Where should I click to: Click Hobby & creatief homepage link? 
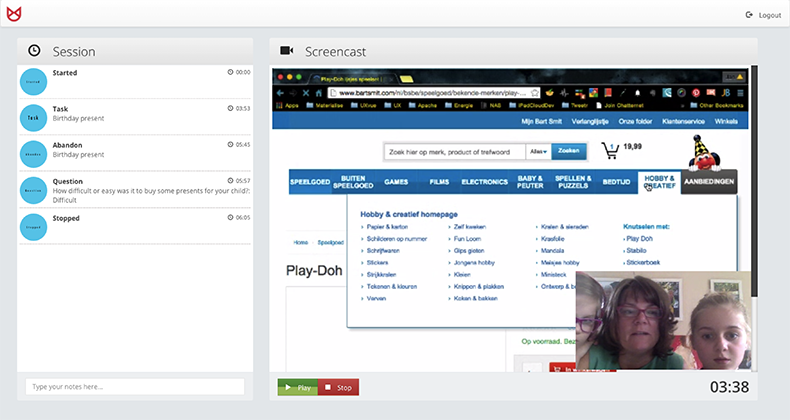[409, 214]
